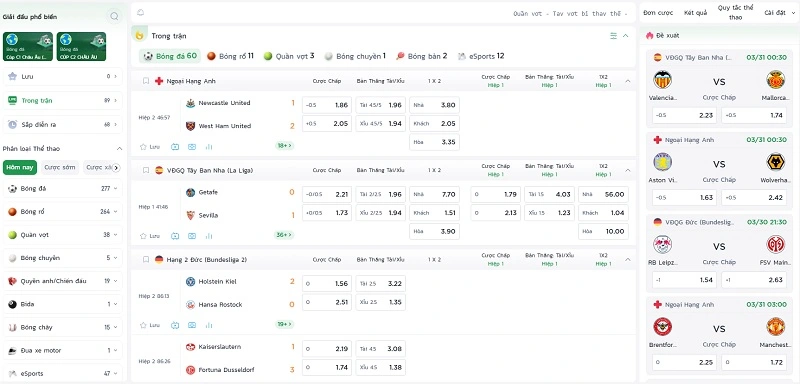Image resolution: width=800 pixels, height=384 pixels.
Task: Open Cúp C1 Châu Âu thumbnail
Action: [x=28, y=46]
